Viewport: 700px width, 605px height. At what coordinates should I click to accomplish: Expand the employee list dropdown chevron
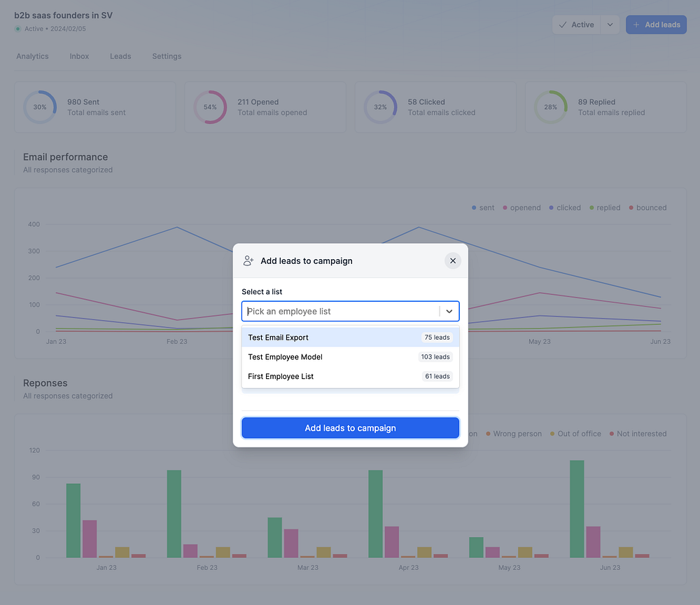(x=449, y=311)
